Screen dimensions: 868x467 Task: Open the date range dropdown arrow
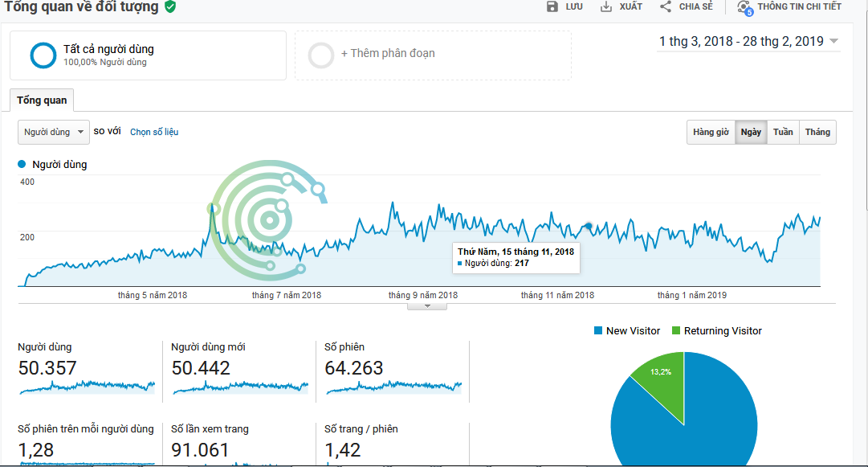pyautogui.click(x=833, y=41)
